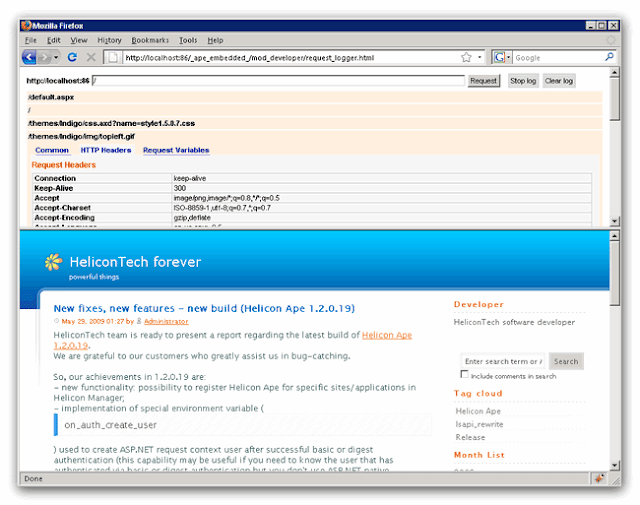Expand the /default.aspx log entry
Screen dimensions: 640x505
click(314, 97)
